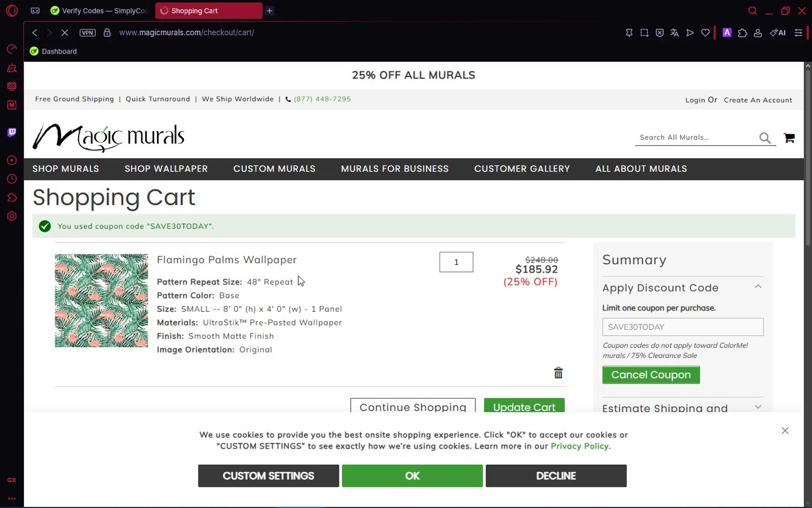The image size is (812, 508).
Task: Toggle the VPN badge in address bar
Action: click(87, 32)
